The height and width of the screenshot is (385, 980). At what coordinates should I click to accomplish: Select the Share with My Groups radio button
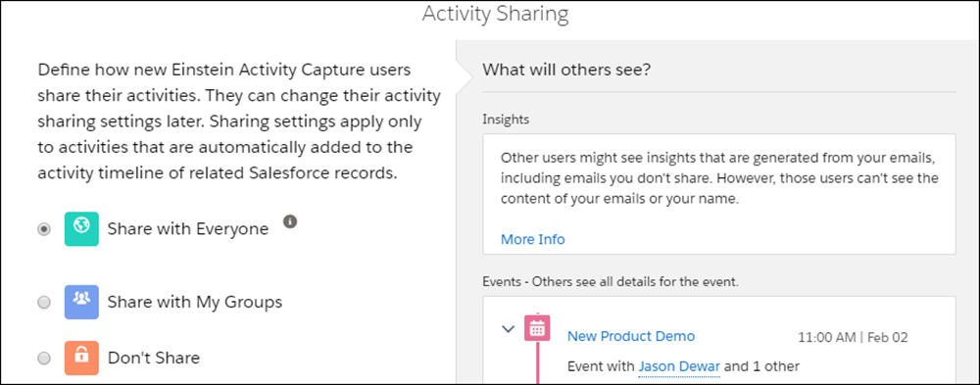[x=44, y=303]
